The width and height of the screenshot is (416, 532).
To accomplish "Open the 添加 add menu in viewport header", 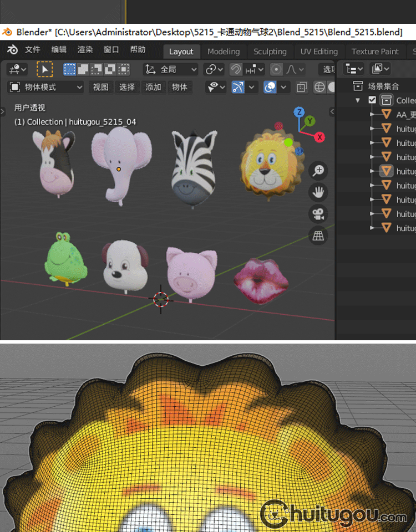I will tap(153, 87).
